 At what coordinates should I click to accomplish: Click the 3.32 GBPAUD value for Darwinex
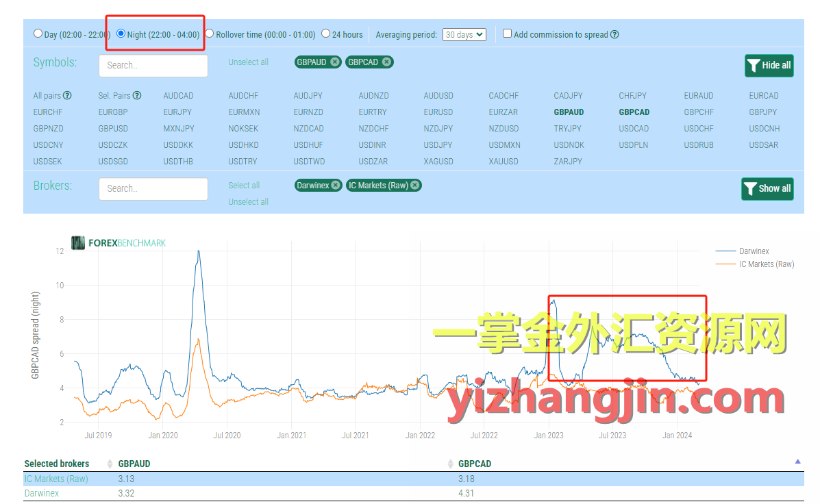[x=126, y=493]
